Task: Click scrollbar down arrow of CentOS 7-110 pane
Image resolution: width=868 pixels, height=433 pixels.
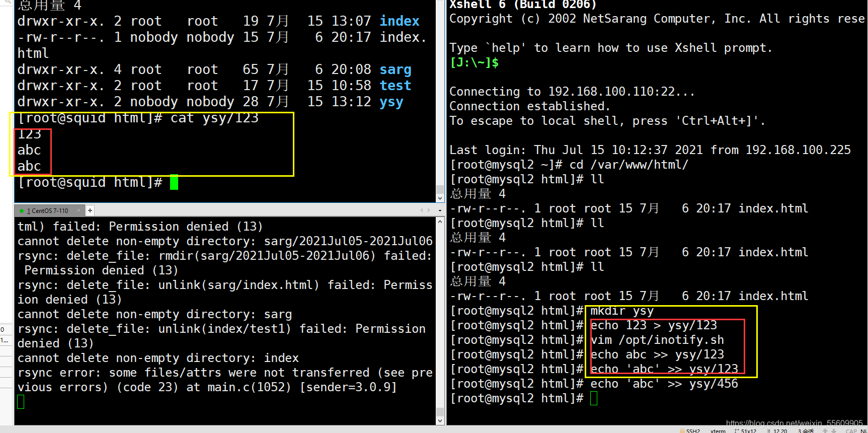Action: (440, 420)
